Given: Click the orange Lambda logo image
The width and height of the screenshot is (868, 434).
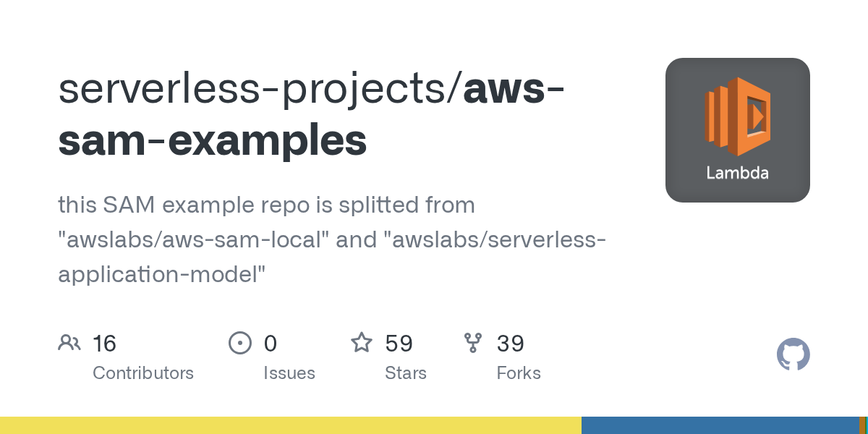Looking at the screenshot, I should point(738,130).
